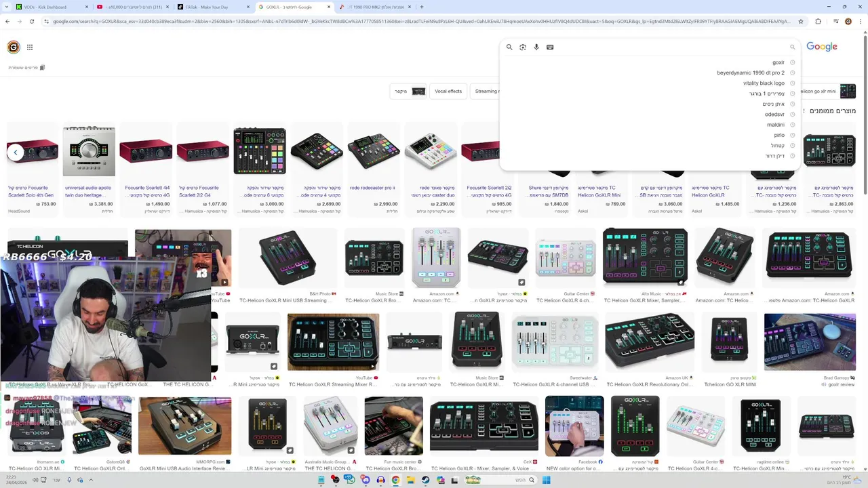Go to the Google logo homepage

pyautogui.click(x=822, y=47)
